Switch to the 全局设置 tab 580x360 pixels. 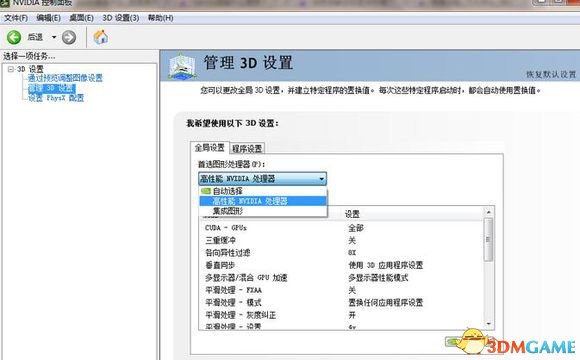pyautogui.click(x=210, y=148)
